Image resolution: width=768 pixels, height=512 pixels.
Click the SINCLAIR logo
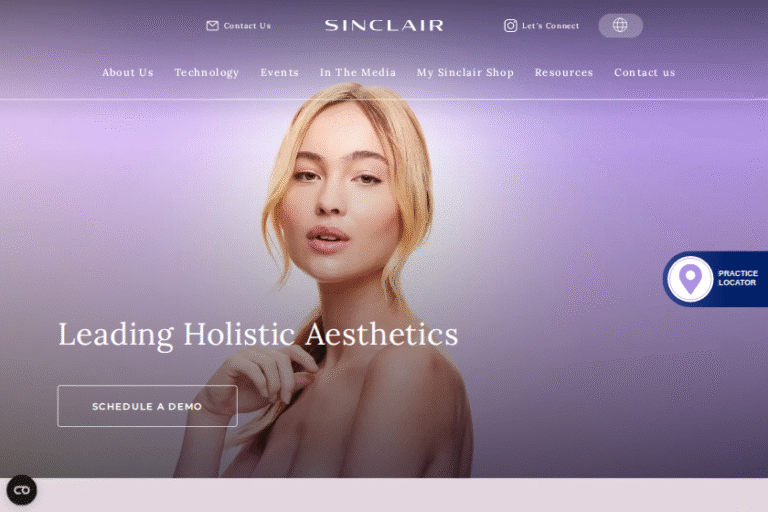384,25
